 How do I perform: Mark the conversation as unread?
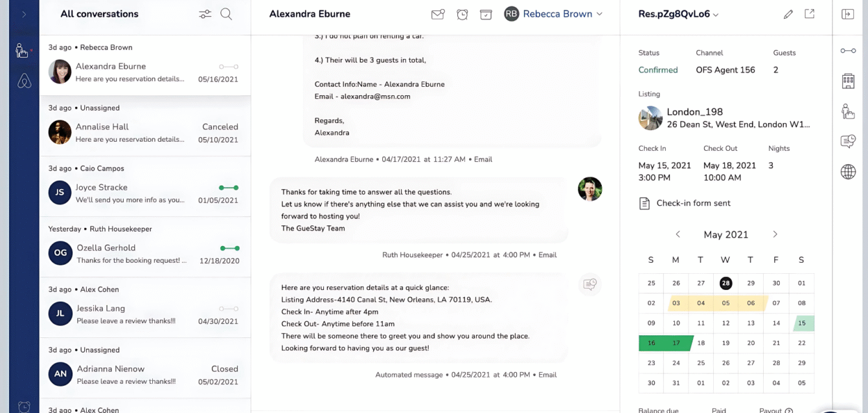click(437, 13)
